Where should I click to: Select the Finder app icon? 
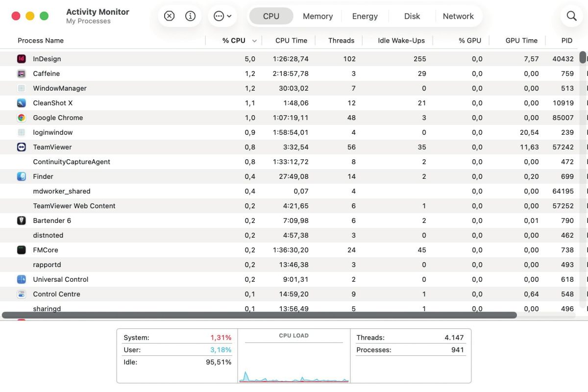point(21,176)
